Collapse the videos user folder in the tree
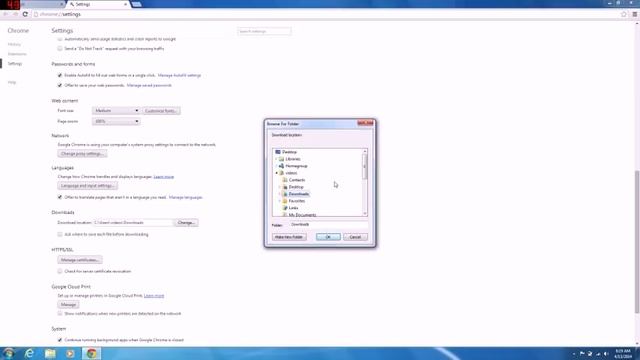The height and width of the screenshot is (360, 640). pyautogui.click(x=276, y=173)
